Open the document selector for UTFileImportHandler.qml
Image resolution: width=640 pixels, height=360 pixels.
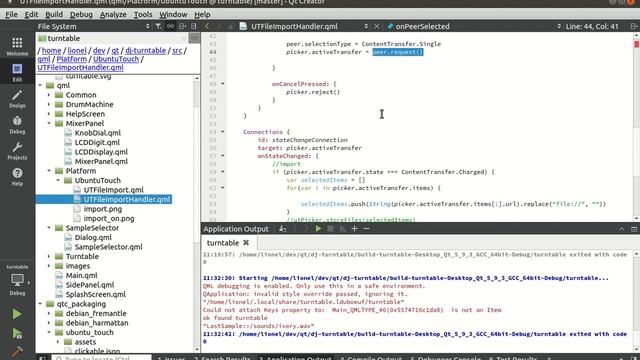(309, 26)
